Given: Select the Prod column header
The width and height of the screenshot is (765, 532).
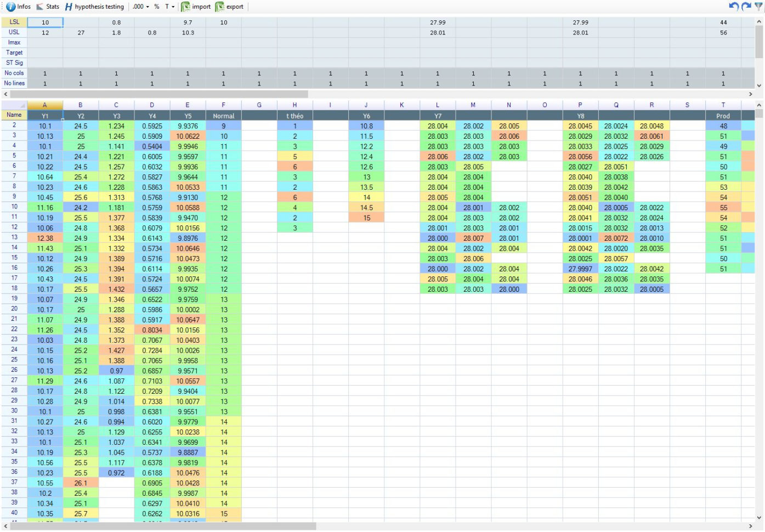Looking at the screenshot, I should coord(723,115).
